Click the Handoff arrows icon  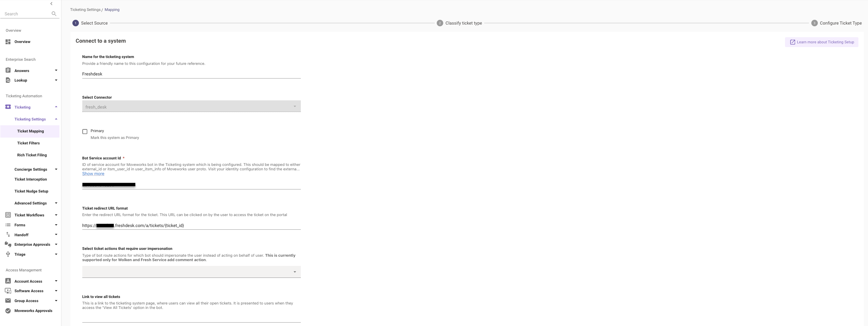[8, 235]
